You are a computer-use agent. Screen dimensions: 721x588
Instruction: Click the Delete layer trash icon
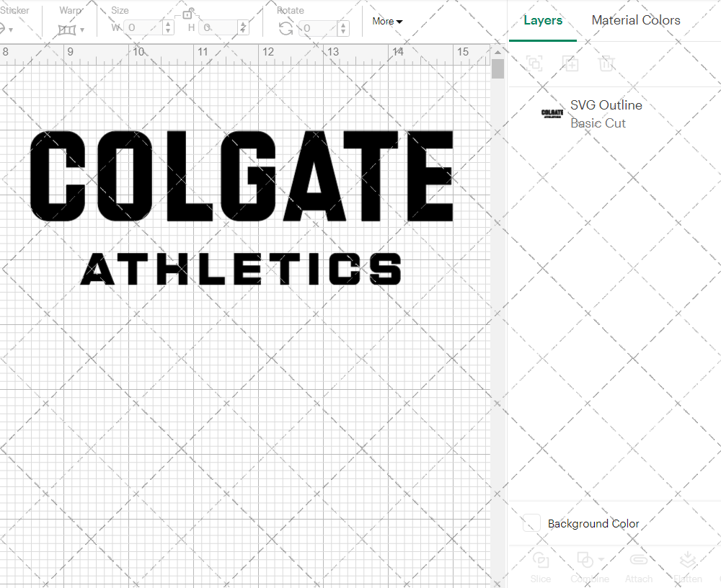606,63
